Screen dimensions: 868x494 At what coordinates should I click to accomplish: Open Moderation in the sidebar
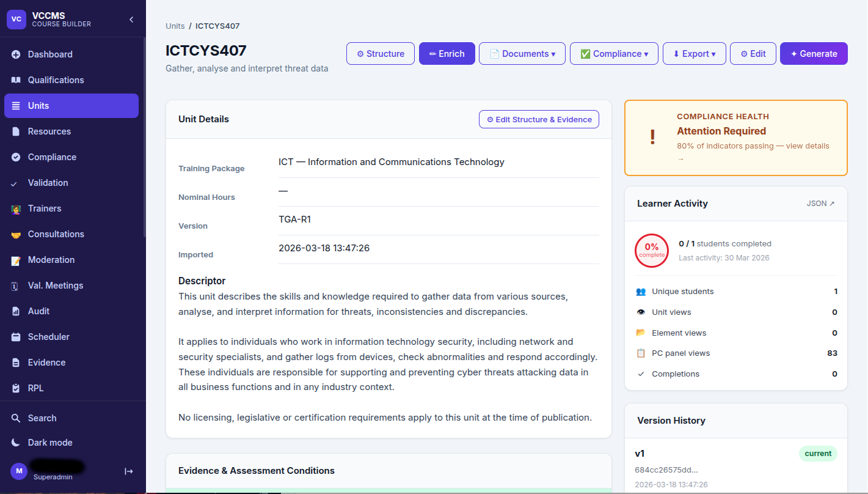click(71, 260)
